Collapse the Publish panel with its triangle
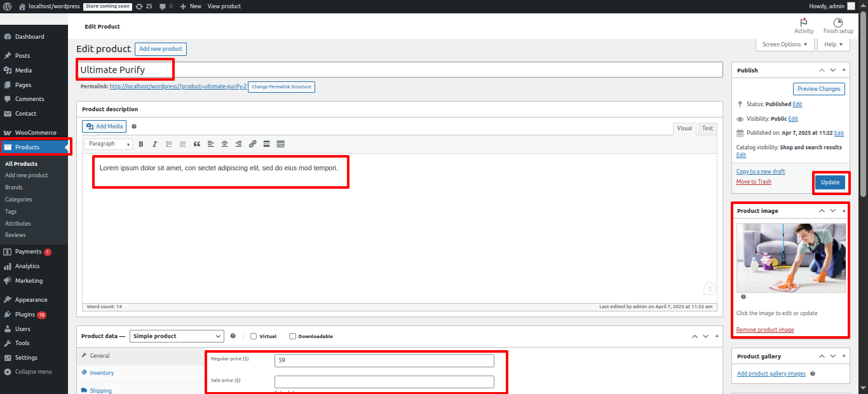Viewport: 868px width, 394px height. (844, 70)
